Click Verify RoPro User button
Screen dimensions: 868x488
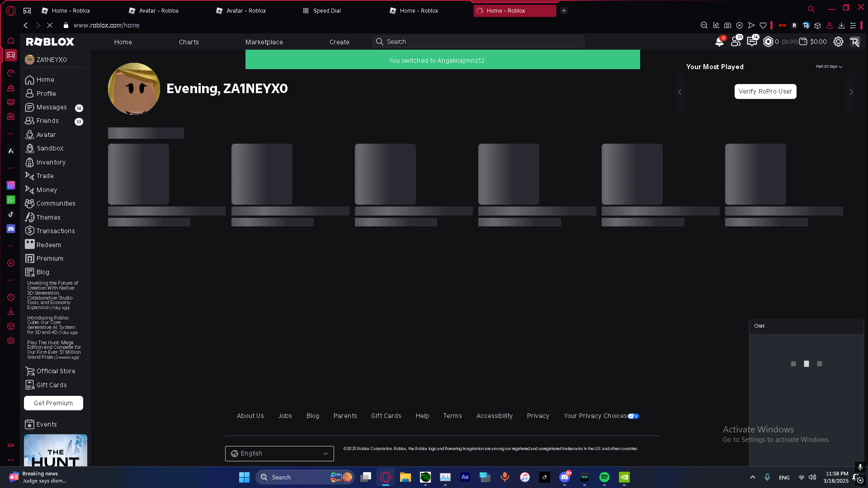click(x=765, y=91)
